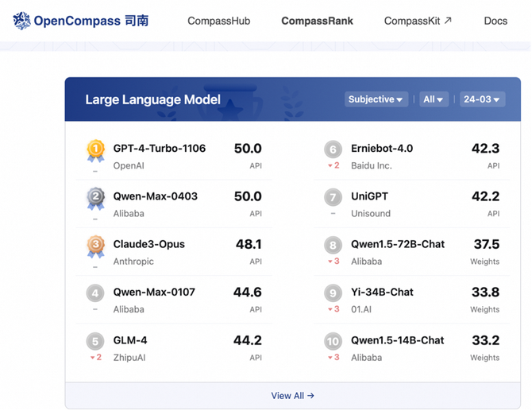The width and height of the screenshot is (532, 411).
Task: Click the down-2 rank change beside Baidu Inc.
Action: pos(333,165)
